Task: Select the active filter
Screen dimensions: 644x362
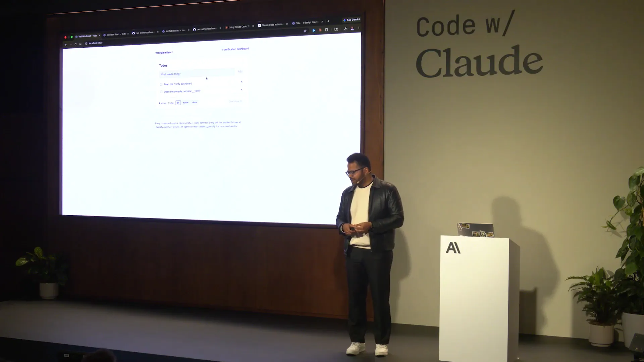Action: 185,103
